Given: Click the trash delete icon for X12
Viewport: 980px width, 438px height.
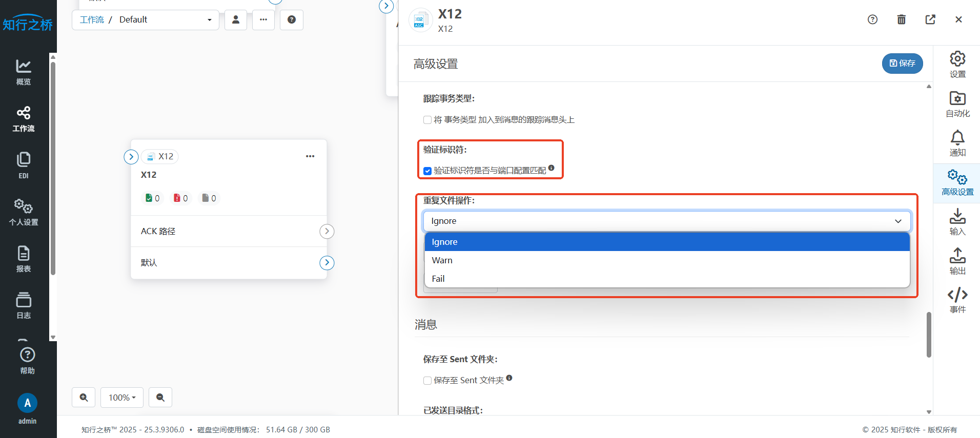Looking at the screenshot, I should coord(901,19).
